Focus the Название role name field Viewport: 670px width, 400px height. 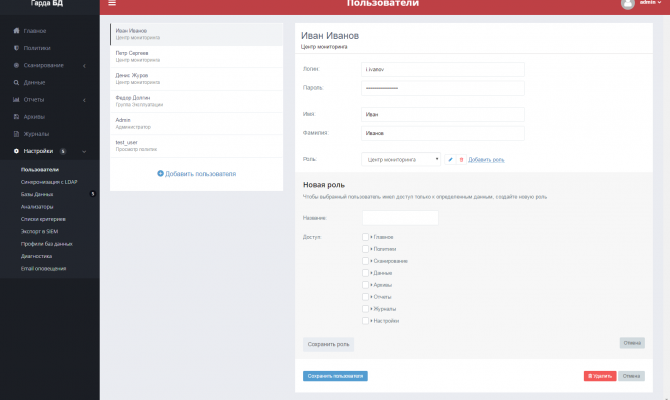click(400, 218)
